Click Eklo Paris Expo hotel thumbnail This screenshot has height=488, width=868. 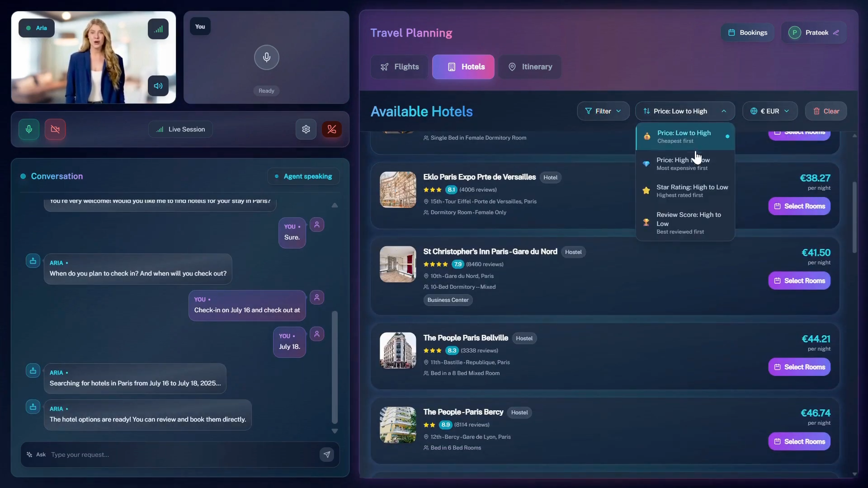pos(398,190)
